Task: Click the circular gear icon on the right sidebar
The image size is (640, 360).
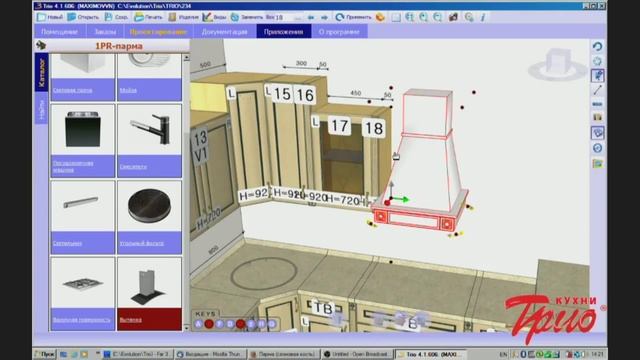Action: [598, 61]
